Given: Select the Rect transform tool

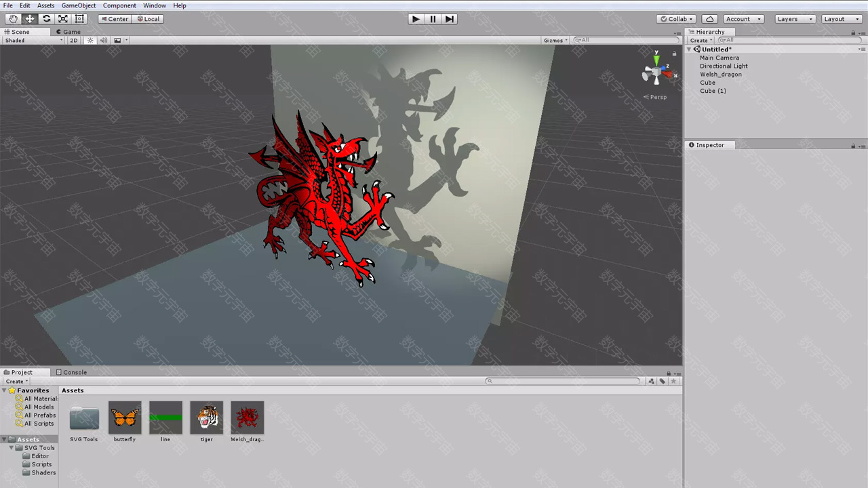Looking at the screenshot, I should 79,19.
